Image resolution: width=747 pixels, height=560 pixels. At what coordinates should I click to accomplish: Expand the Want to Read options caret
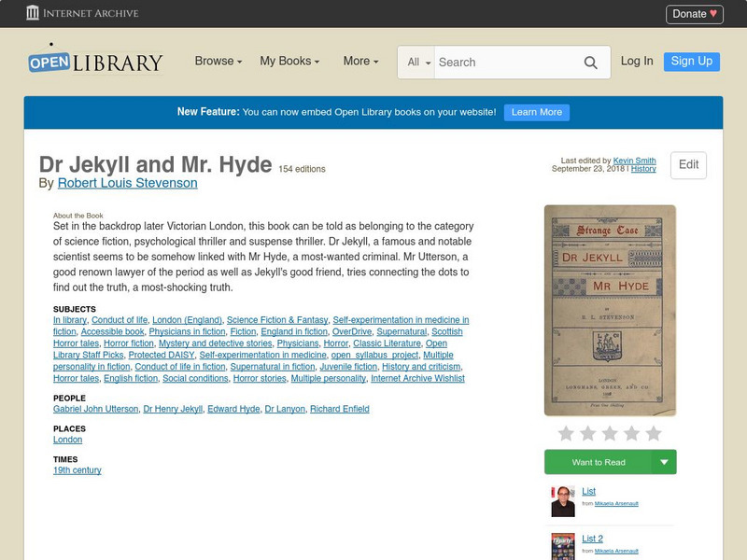(664, 461)
